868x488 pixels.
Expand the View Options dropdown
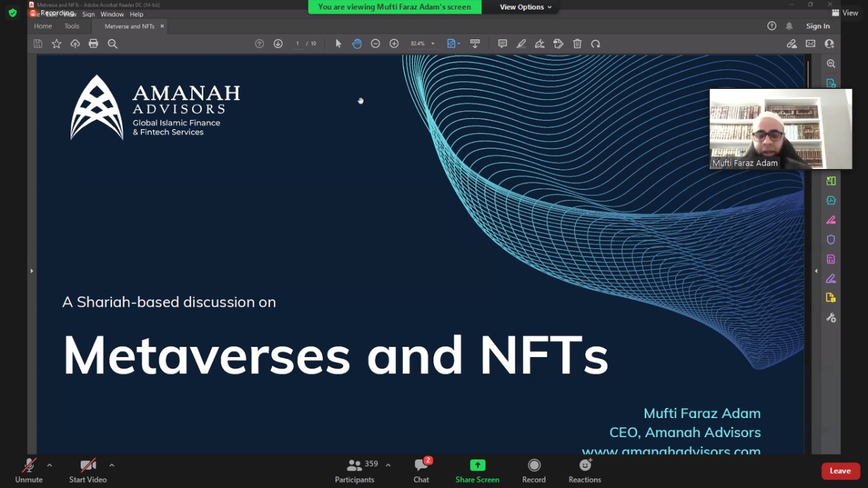526,7
